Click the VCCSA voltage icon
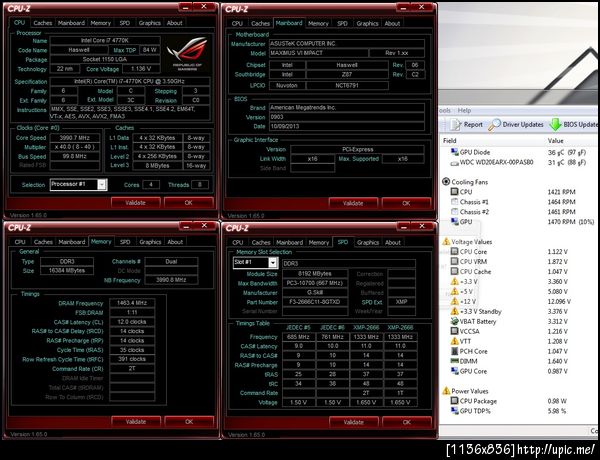600x460 pixels. click(x=455, y=331)
